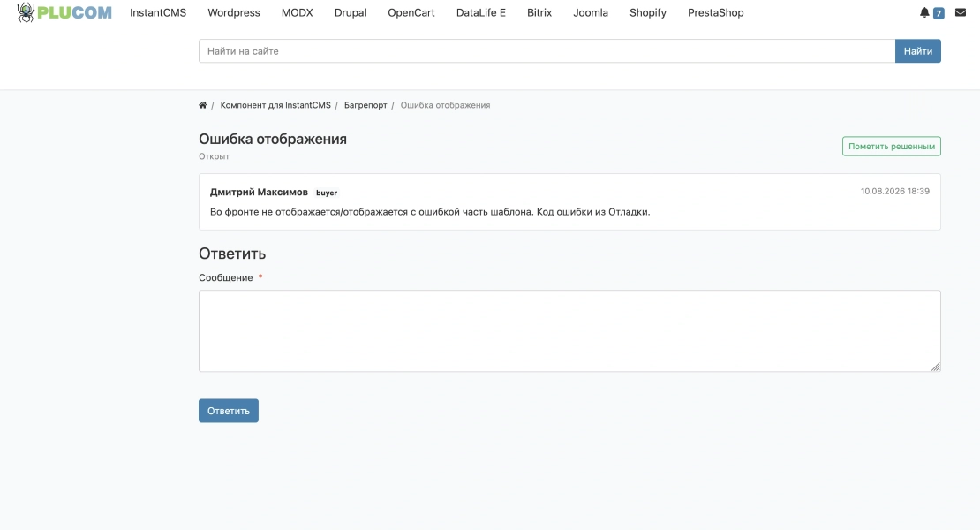Click the 'Сообщение' field label
This screenshot has width=980, height=530.
click(x=226, y=277)
